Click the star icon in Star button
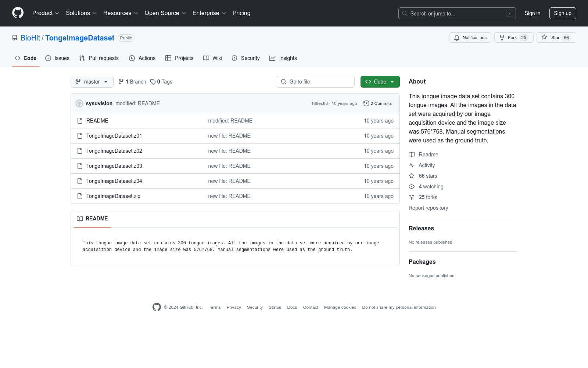The width and height of the screenshot is (588, 368). pyautogui.click(x=544, y=38)
